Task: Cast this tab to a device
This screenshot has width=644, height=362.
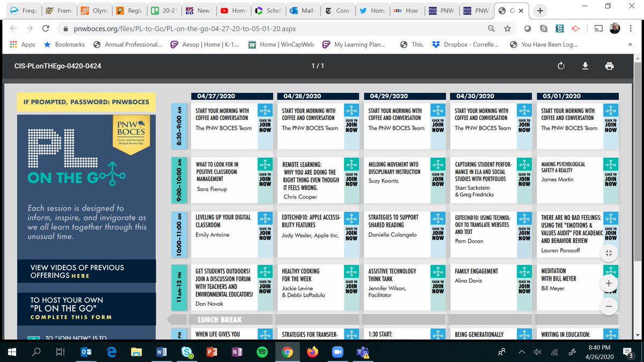Action: coord(597,28)
